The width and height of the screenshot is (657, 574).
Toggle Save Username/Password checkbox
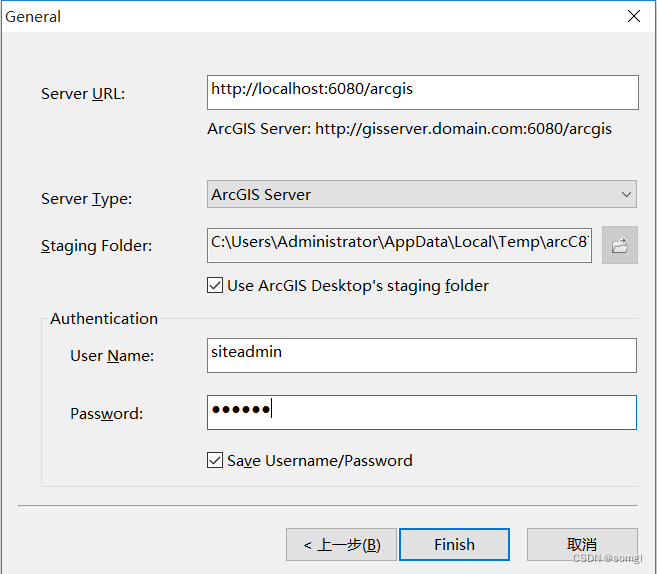[x=215, y=460]
